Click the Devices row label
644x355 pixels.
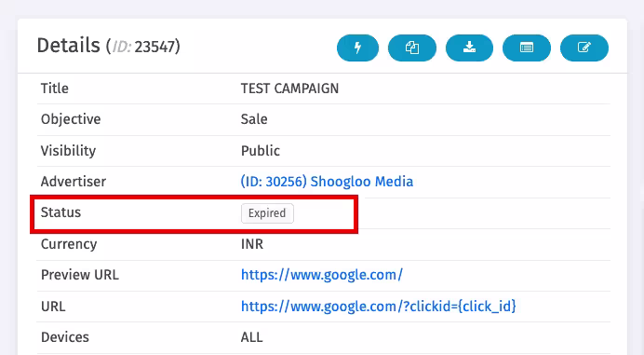tap(65, 337)
